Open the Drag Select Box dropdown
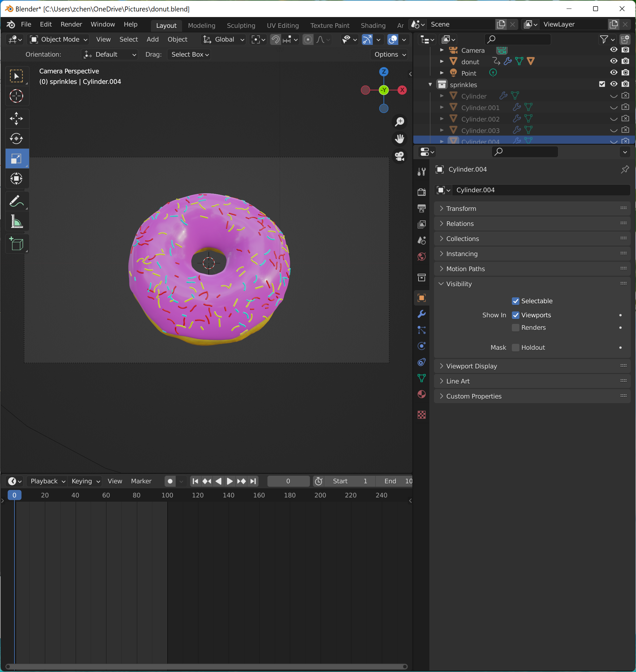This screenshot has width=636, height=672. point(189,55)
